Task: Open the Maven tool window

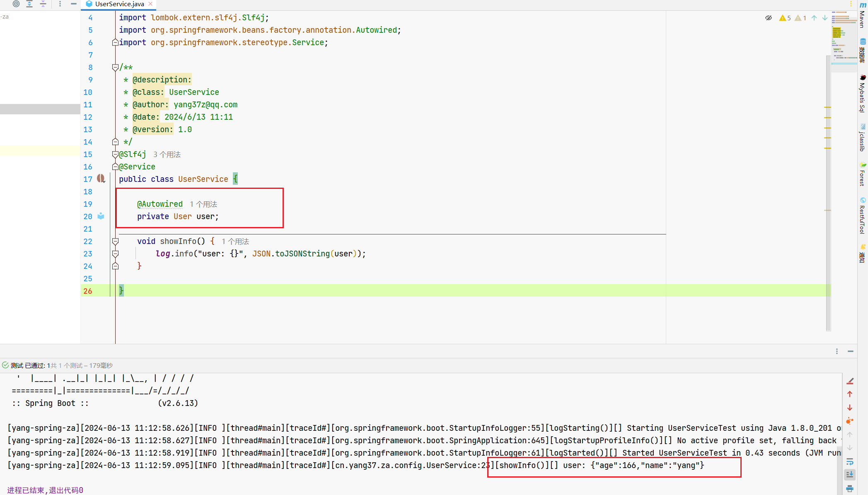Action: pos(863,15)
